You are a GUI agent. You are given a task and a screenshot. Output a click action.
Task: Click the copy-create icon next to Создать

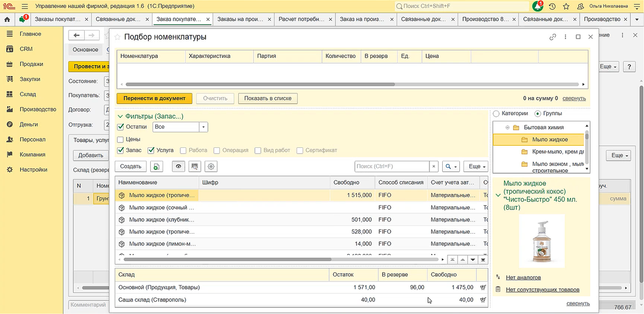point(157,167)
